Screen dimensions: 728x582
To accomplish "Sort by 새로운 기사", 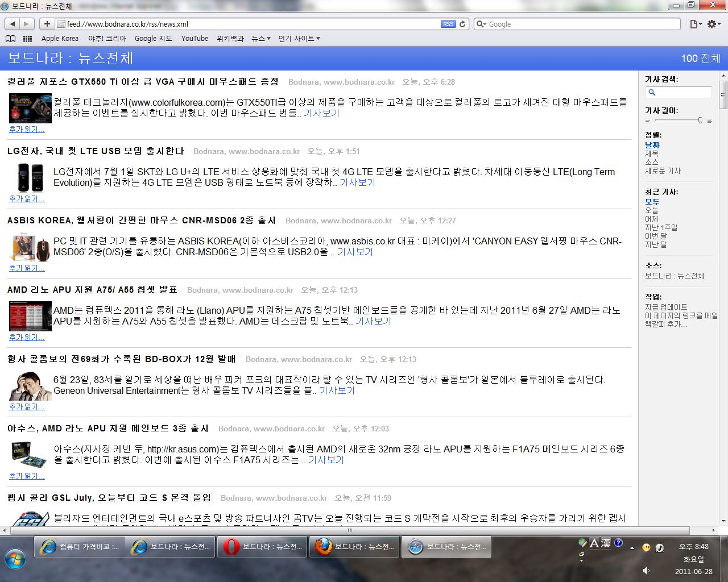I will pyautogui.click(x=663, y=171).
